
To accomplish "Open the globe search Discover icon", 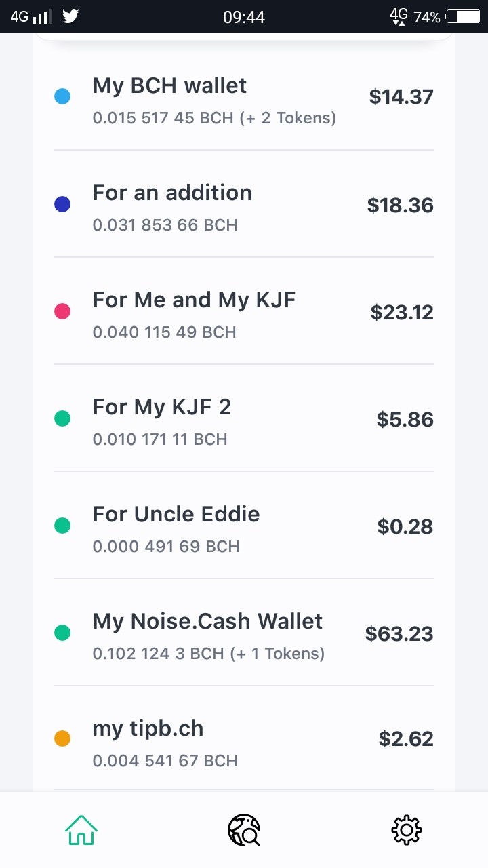I will pyautogui.click(x=244, y=829).
